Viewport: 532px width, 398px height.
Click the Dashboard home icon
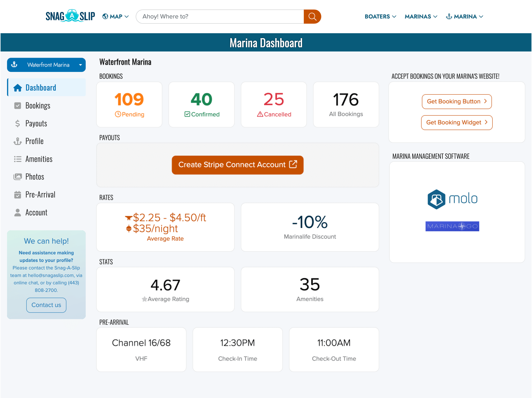(x=18, y=88)
